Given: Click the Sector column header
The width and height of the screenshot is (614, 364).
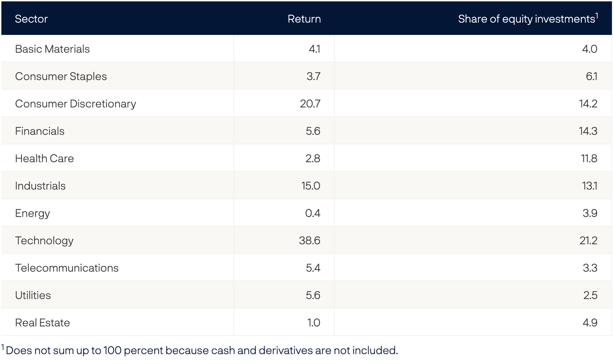Looking at the screenshot, I should [31, 19].
